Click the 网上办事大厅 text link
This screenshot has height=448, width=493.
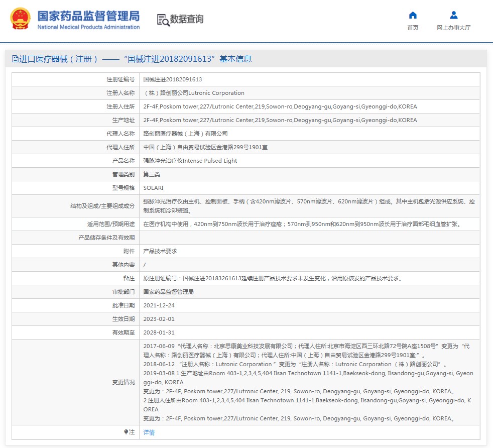tap(453, 28)
